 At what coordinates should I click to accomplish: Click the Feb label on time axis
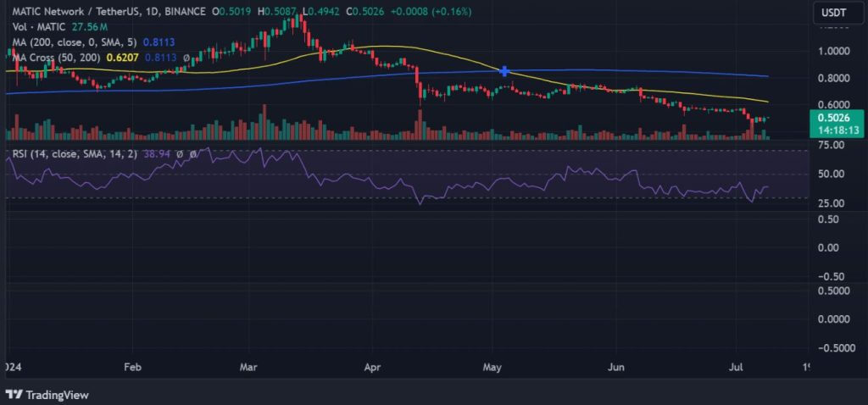pyautogui.click(x=132, y=367)
